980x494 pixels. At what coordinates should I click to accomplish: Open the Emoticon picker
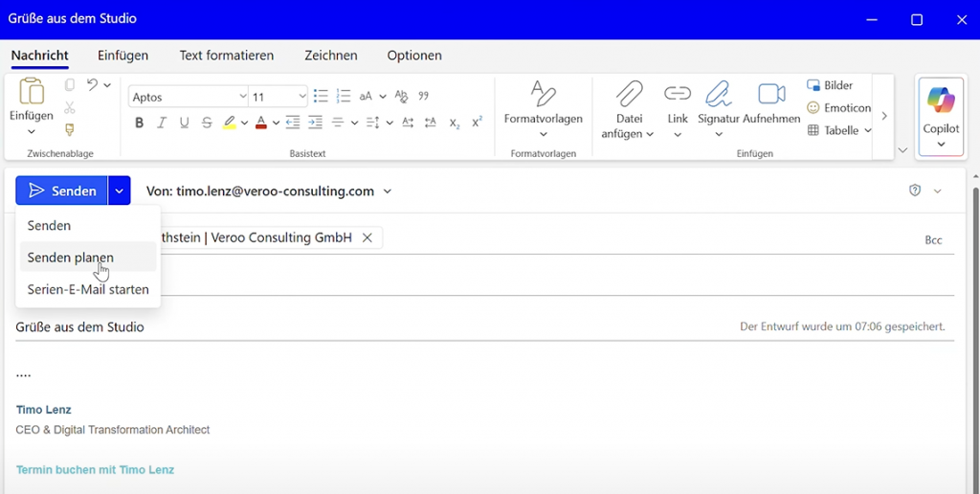(x=838, y=107)
